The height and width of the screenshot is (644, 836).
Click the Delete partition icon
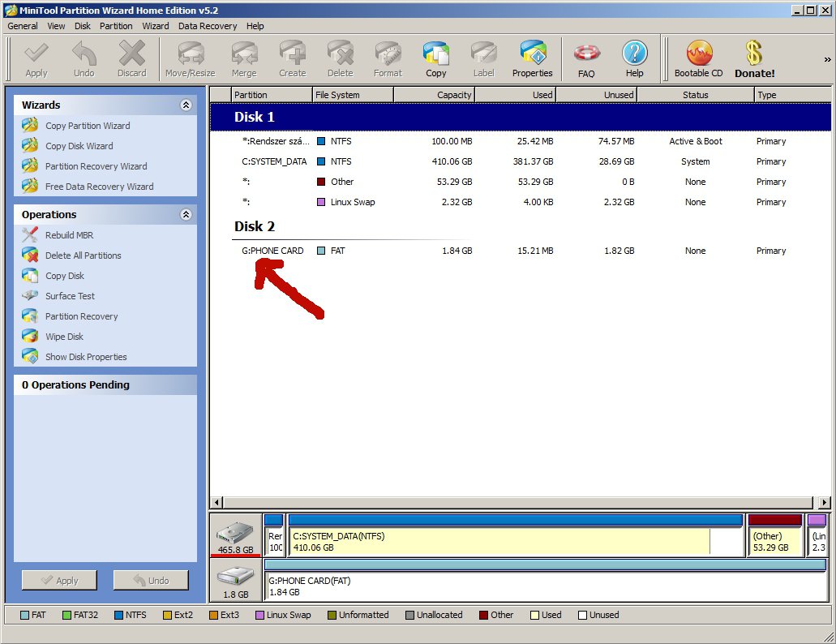pos(341,58)
